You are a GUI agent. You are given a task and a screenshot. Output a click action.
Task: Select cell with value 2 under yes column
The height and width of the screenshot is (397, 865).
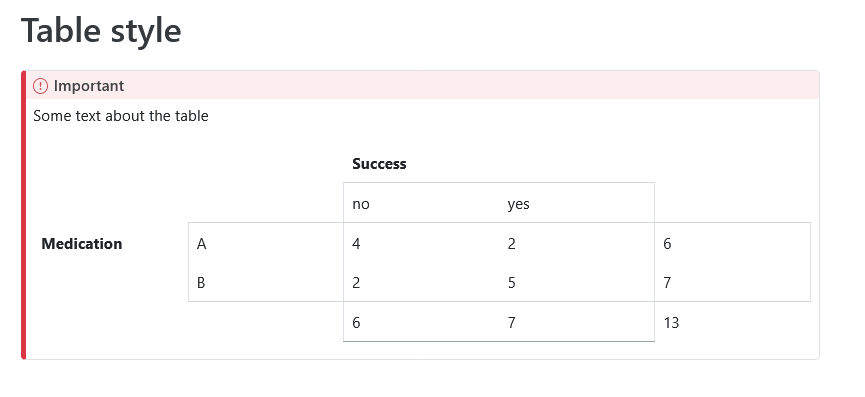[x=576, y=243]
